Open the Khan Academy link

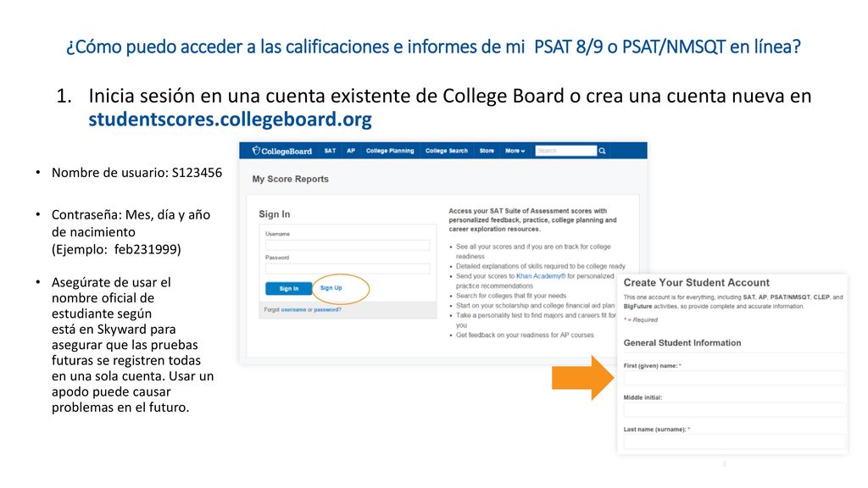pos(541,276)
